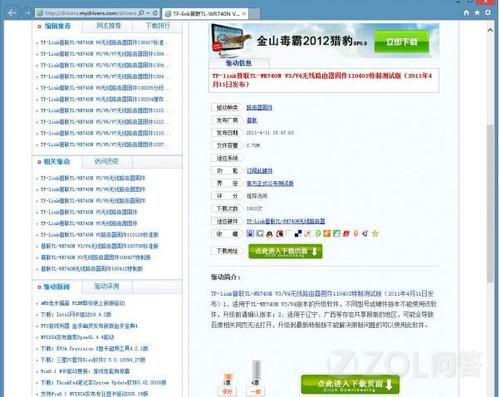
Task: Switch to the 下载排行 tab
Action: [x=157, y=26]
